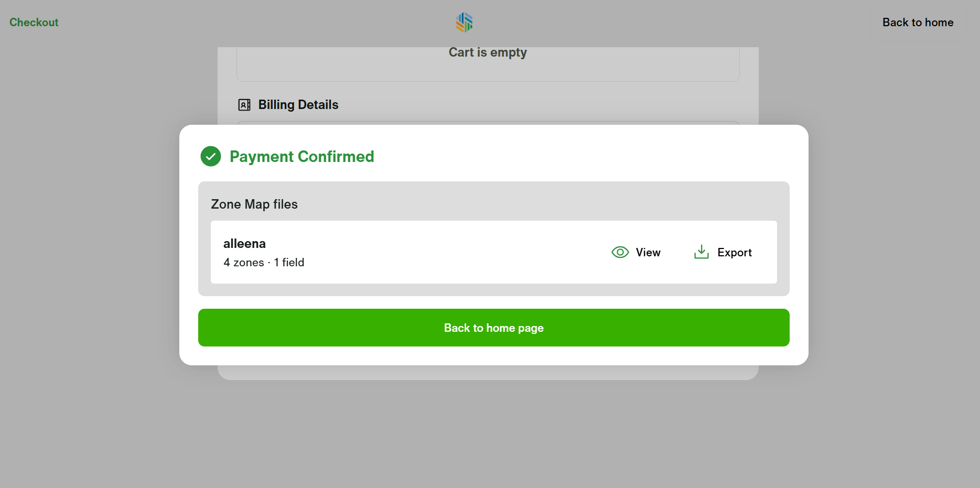This screenshot has width=980, height=488.
Task: Click the green checkmark confirmation icon
Action: [x=211, y=156]
